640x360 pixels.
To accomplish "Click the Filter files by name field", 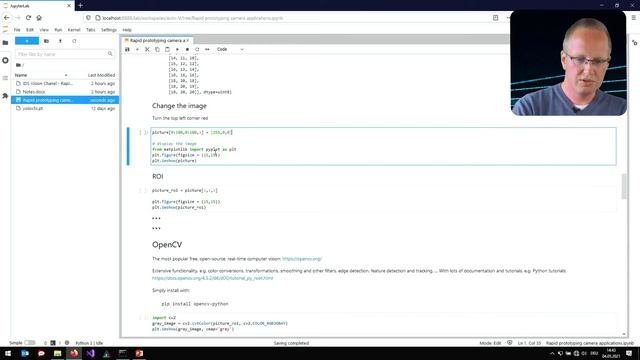I will tap(64, 54).
